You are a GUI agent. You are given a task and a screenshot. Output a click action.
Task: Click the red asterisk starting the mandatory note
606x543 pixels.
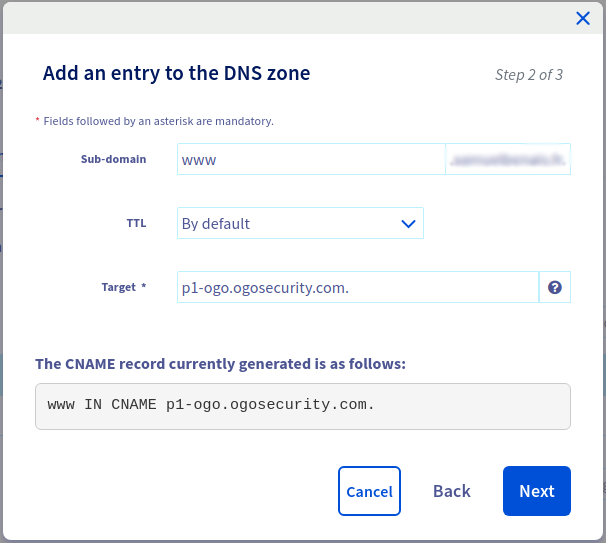pyautogui.click(x=38, y=120)
